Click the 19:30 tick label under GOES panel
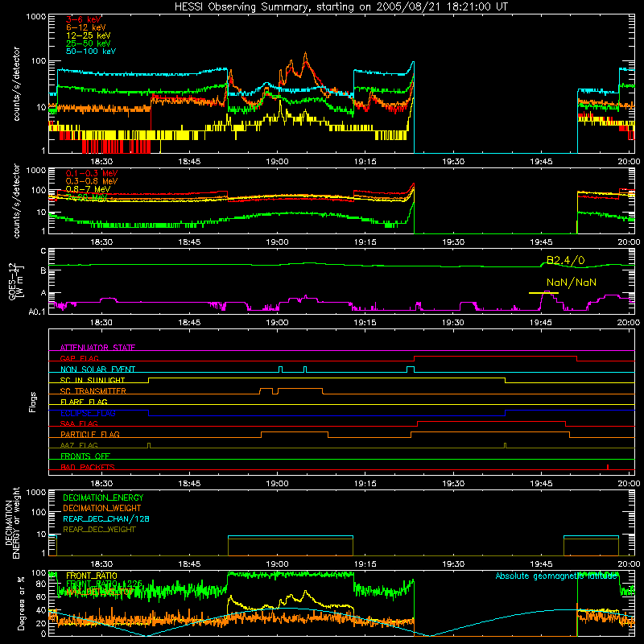 tap(453, 323)
